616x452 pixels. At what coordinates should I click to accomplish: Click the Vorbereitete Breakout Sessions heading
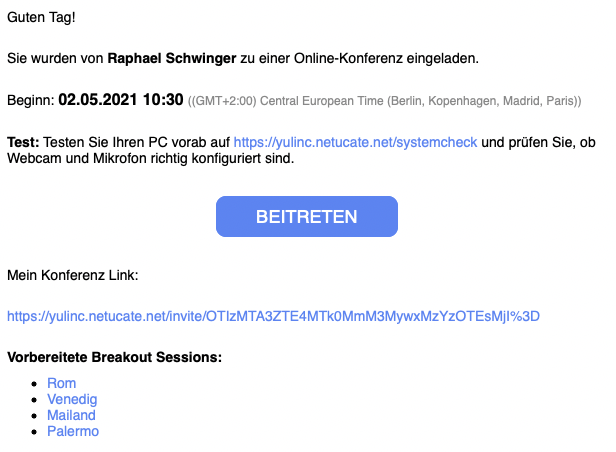pyautogui.click(x=114, y=357)
